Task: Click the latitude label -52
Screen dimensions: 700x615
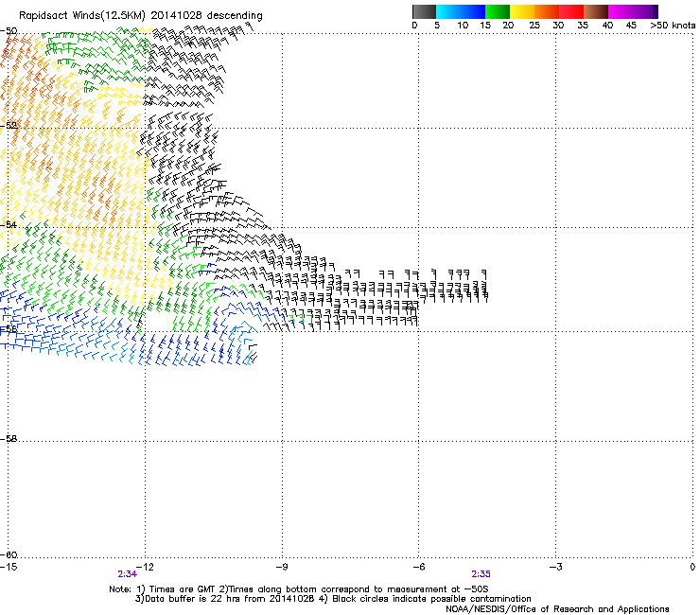Action: [9, 126]
